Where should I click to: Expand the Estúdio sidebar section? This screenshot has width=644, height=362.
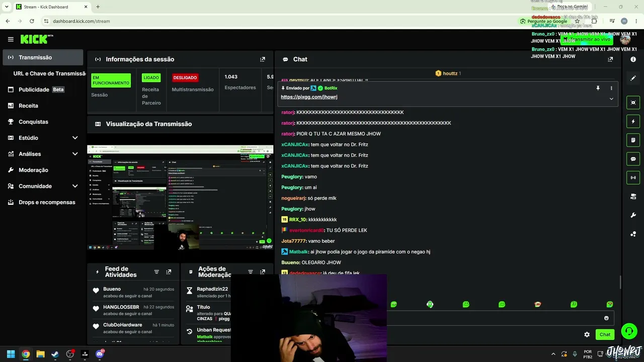click(75, 138)
